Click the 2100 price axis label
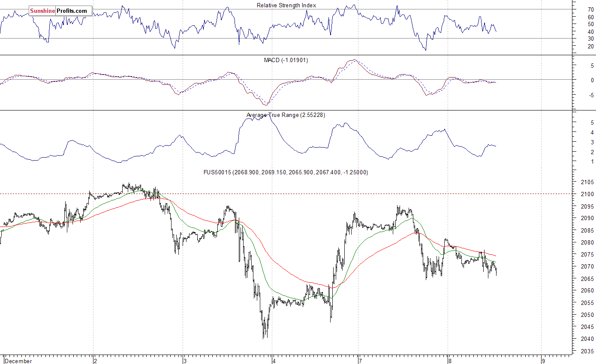This screenshot has height=364, width=596. 588,194
